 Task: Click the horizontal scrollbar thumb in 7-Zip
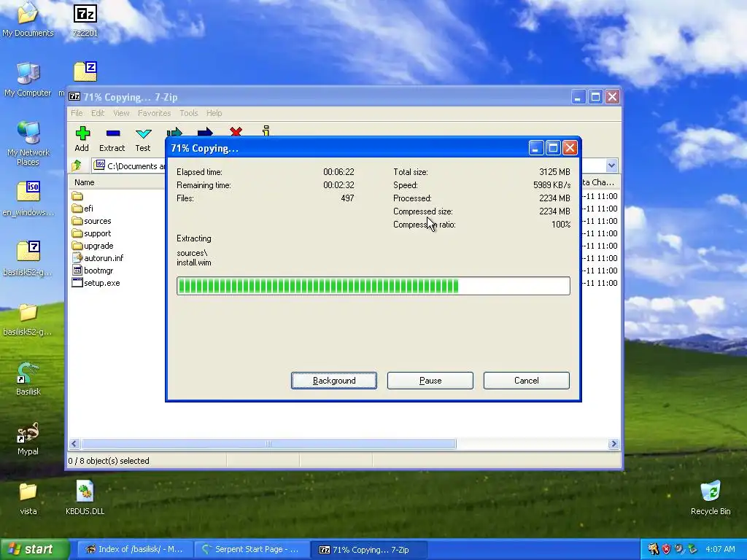point(268,444)
